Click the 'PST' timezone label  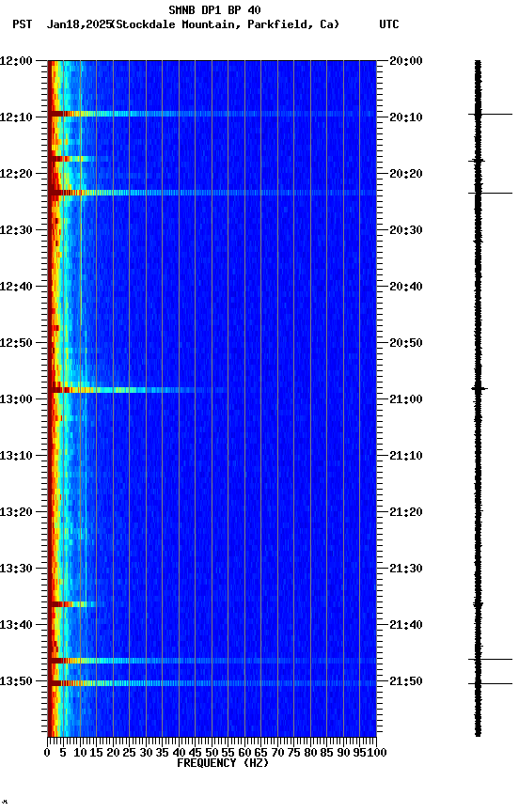pos(23,24)
